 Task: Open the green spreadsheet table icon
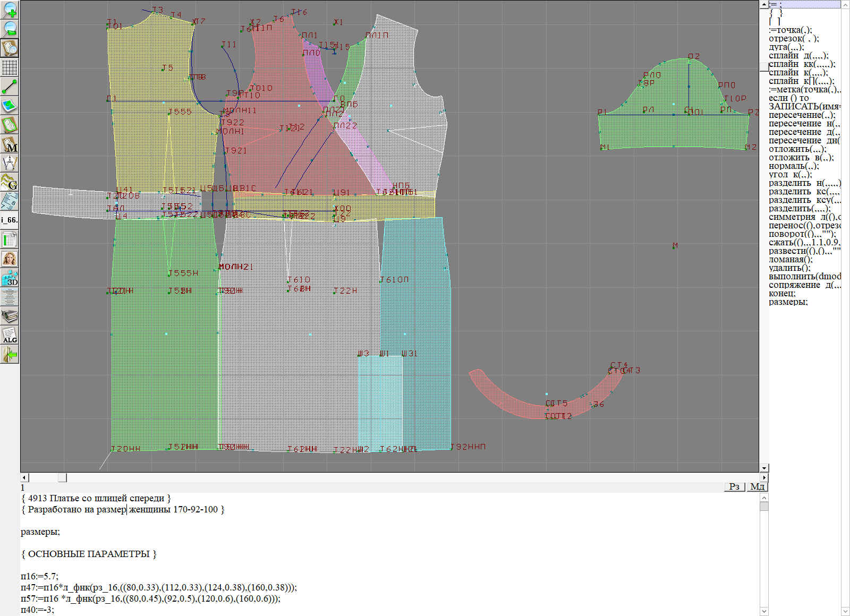(x=10, y=240)
